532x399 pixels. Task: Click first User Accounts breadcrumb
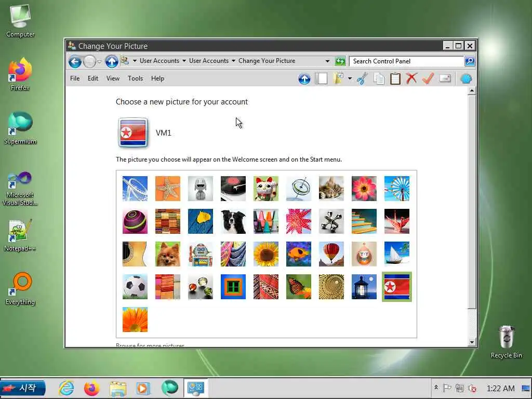pyautogui.click(x=159, y=61)
